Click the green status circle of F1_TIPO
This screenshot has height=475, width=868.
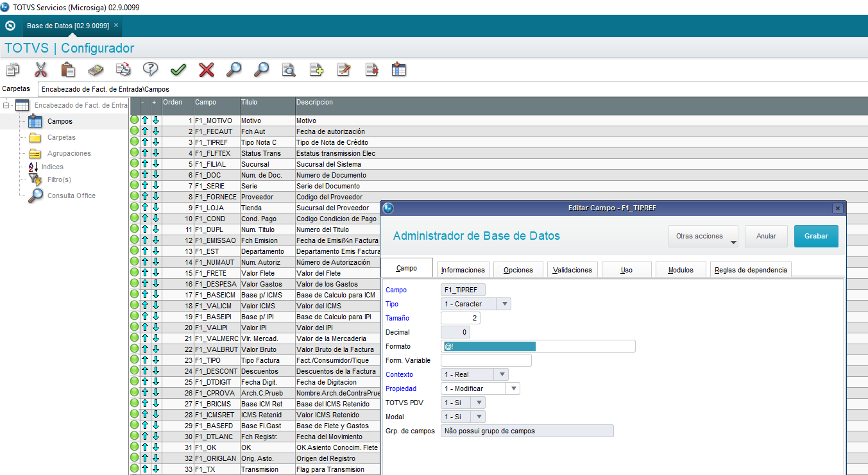[x=135, y=360]
